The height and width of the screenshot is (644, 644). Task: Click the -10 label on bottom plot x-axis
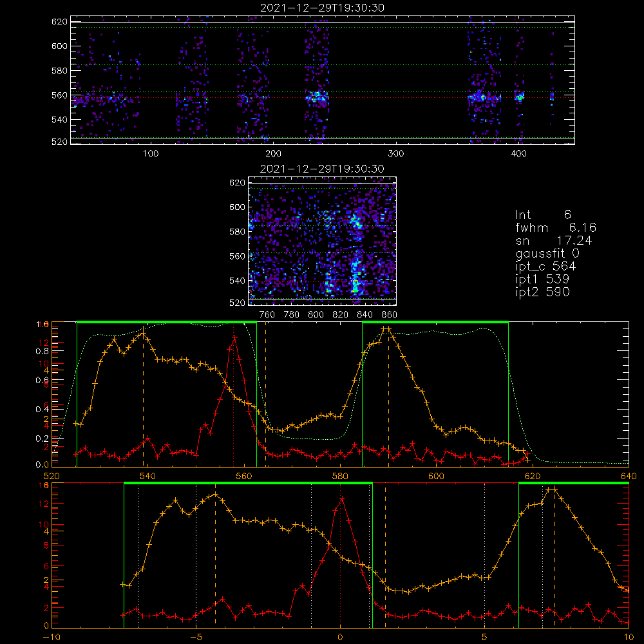[52, 638]
